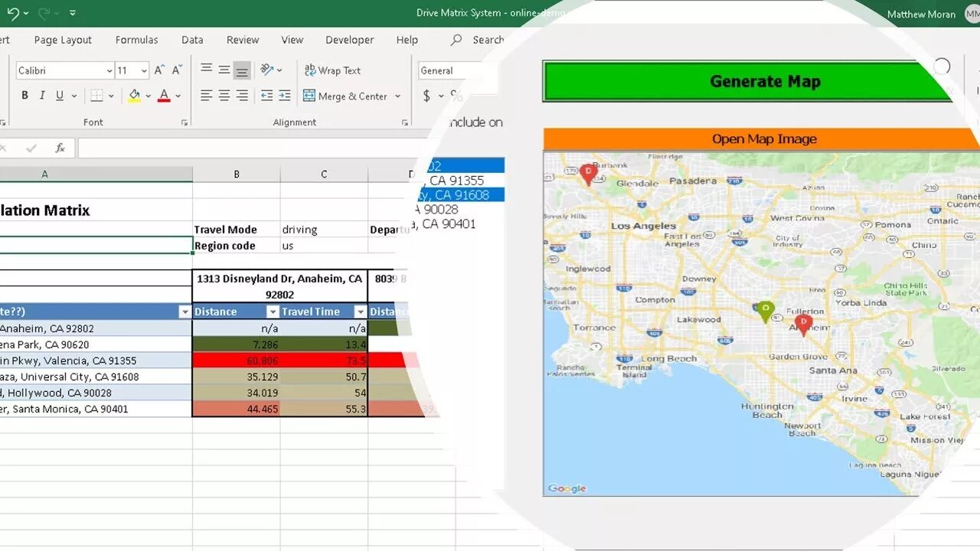Click the Insert Function fx icon
The width and height of the screenshot is (980, 551).
[60, 148]
